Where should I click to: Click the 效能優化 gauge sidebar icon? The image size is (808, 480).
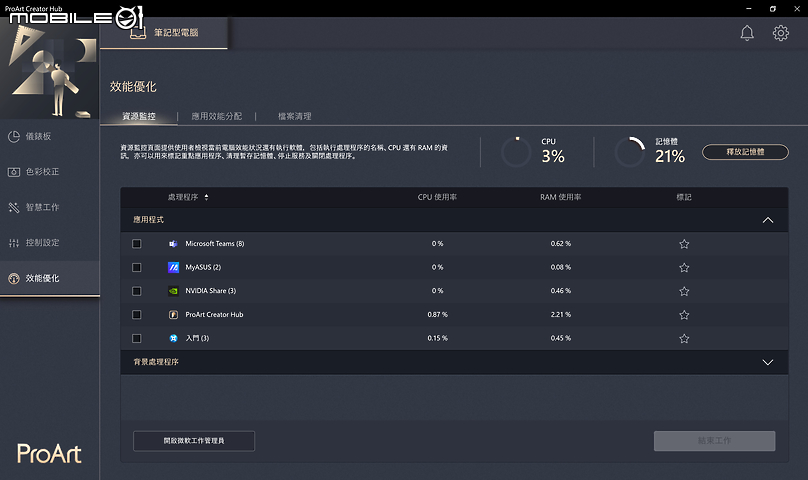[x=14, y=278]
